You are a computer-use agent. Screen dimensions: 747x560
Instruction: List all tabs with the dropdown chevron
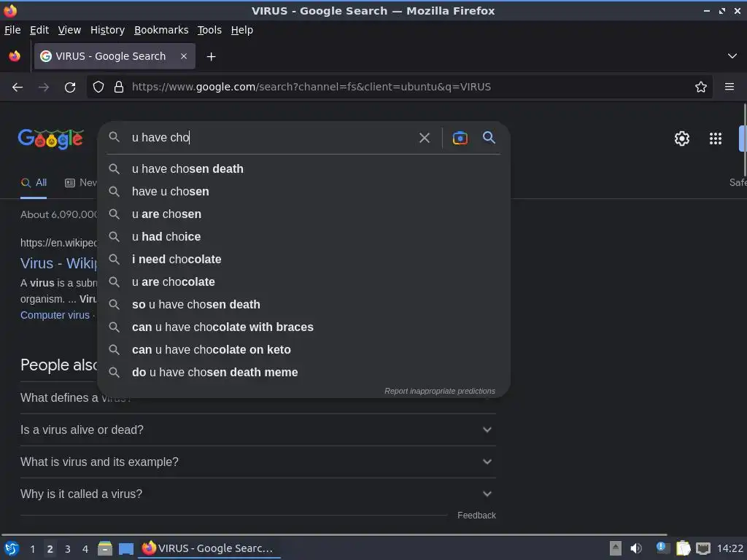coord(732,56)
